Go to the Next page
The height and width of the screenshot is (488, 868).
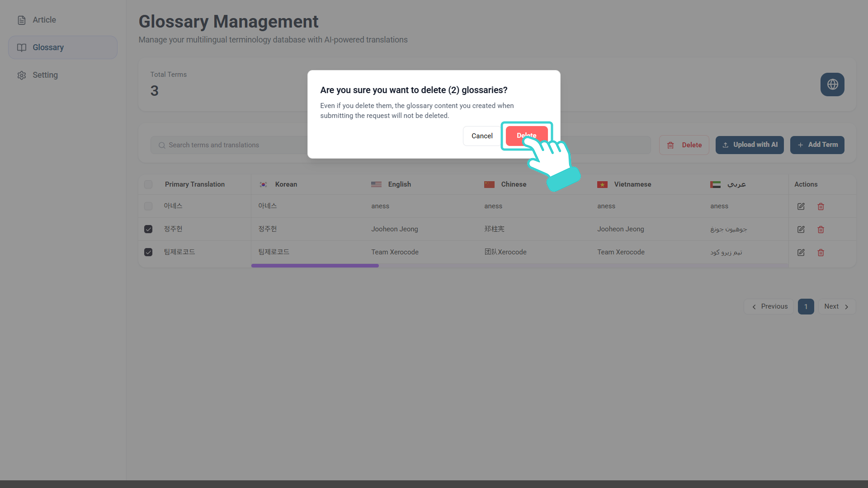point(836,306)
